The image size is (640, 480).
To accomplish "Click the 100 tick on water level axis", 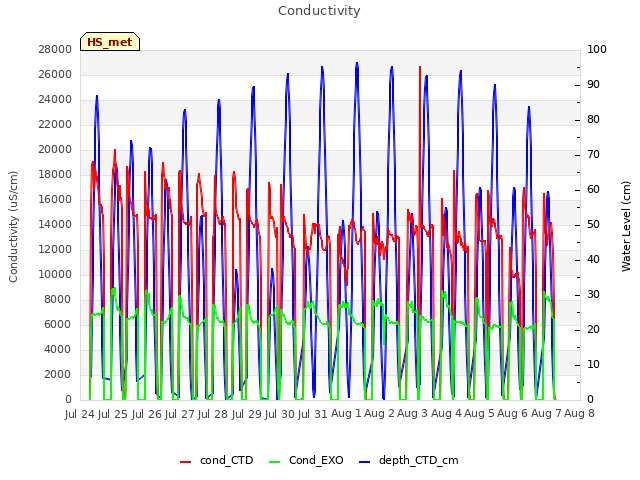I will click(x=597, y=49).
